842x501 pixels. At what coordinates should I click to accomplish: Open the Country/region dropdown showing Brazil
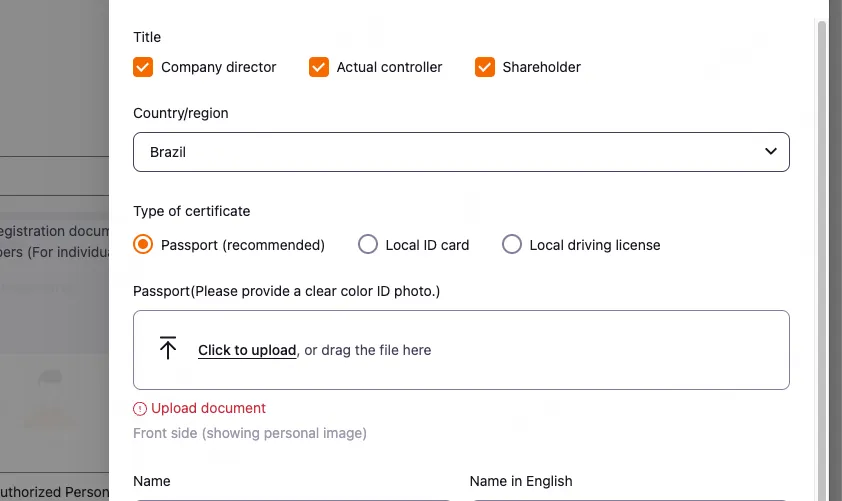click(460, 152)
